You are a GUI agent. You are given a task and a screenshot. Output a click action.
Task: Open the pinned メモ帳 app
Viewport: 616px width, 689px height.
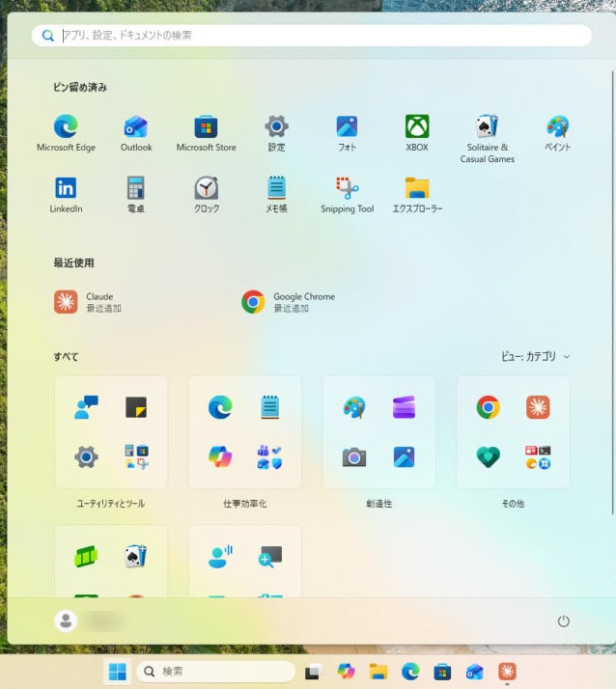coord(276,195)
